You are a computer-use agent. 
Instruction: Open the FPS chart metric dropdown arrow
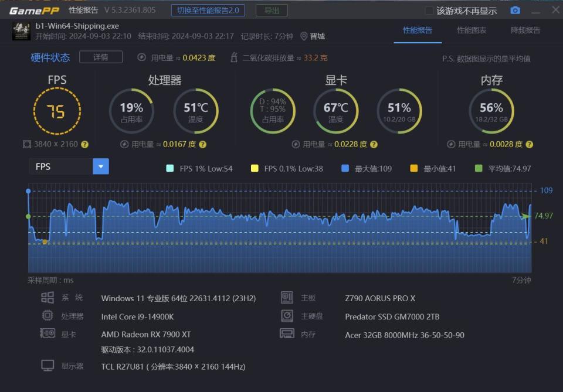[x=101, y=166]
